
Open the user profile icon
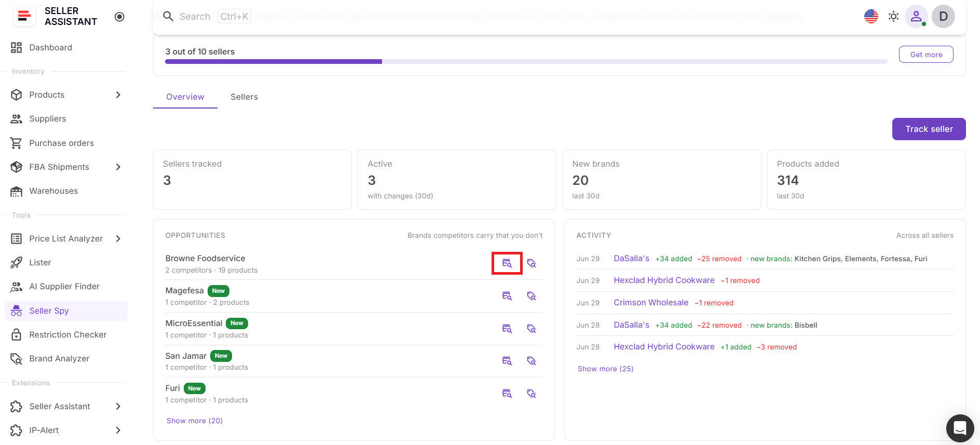tap(916, 17)
